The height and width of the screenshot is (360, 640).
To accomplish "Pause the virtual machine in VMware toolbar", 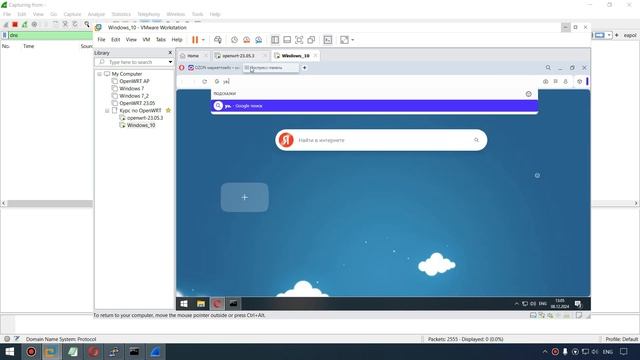I will coord(195,40).
